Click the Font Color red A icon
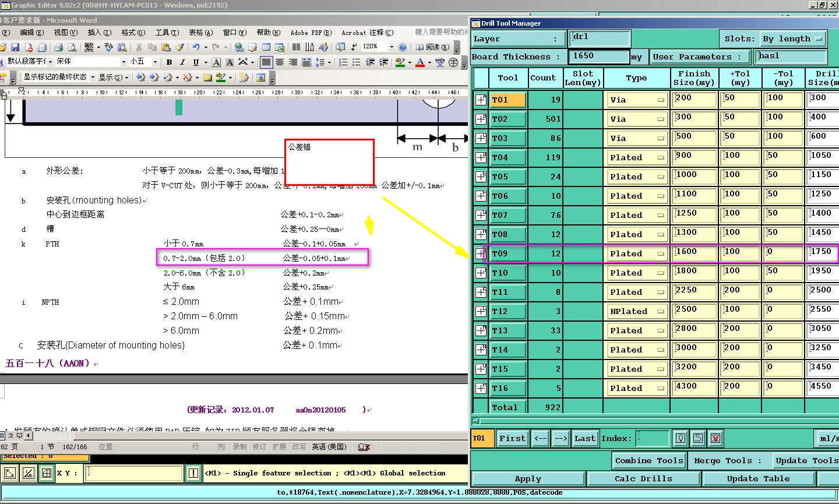The width and height of the screenshot is (839, 504). [x=420, y=62]
